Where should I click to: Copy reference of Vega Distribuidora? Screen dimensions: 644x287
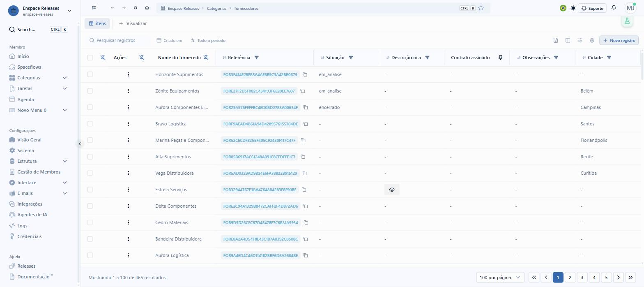pos(305,173)
